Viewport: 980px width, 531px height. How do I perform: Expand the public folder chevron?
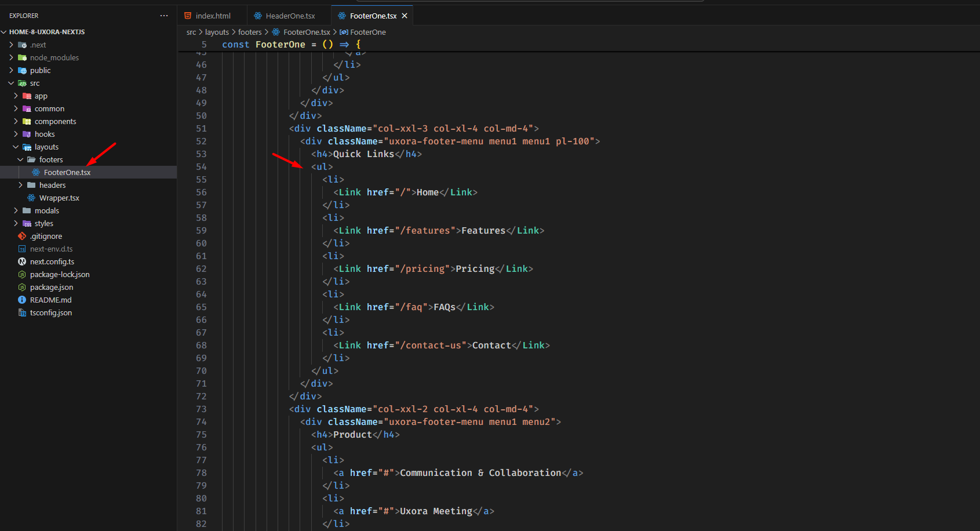point(11,70)
